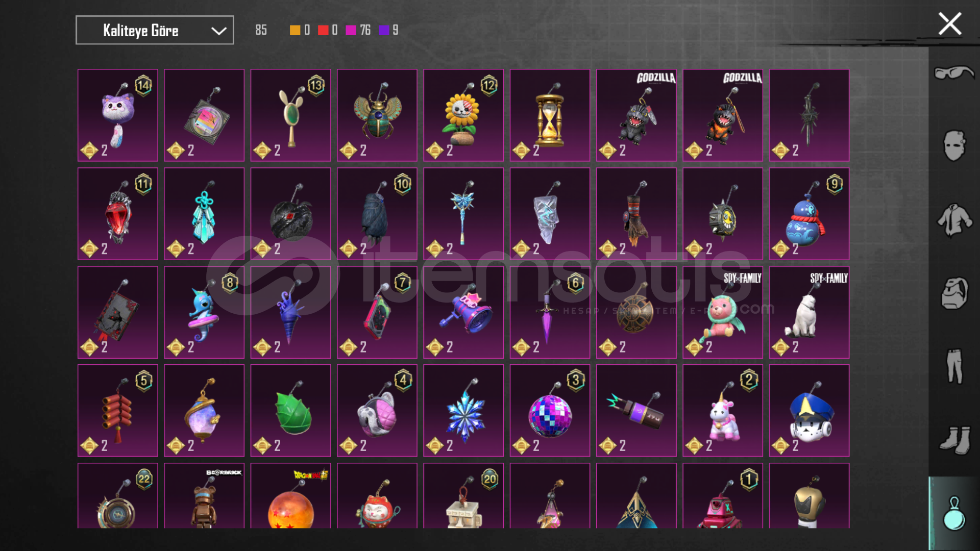
Task: Select the backpack category icon
Action: pyautogui.click(x=954, y=293)
